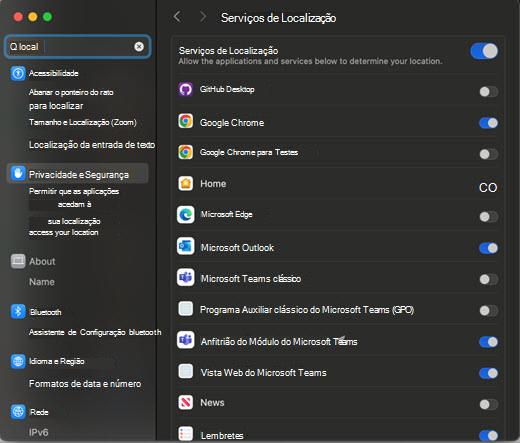The height and width of the screenshot is (443, 520).
Task: Enable location for Google Chrome para Testes
Action: coord(489,154)
